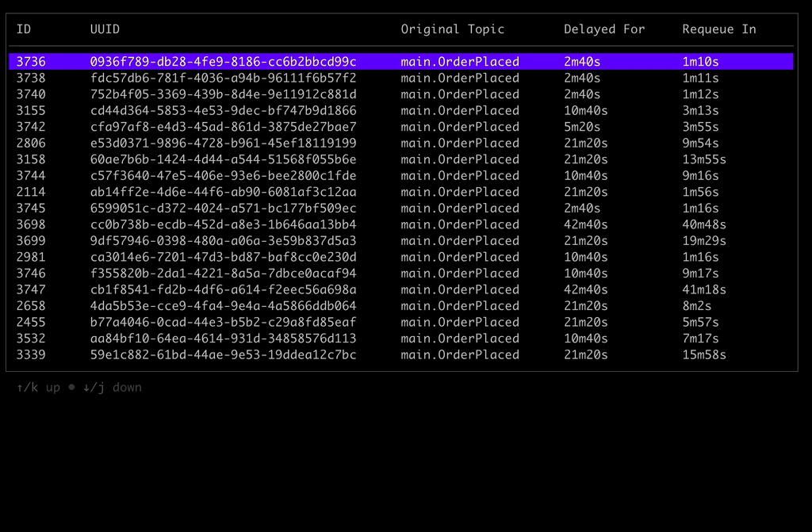Click the UUID column header
Screen dimensions: 812x532
point(105,29)
